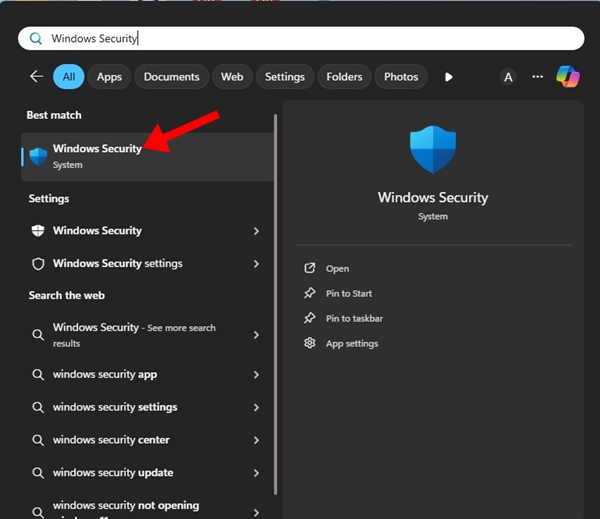Select the All filter tab
The image size is (600, 519).
pos(69,77)
